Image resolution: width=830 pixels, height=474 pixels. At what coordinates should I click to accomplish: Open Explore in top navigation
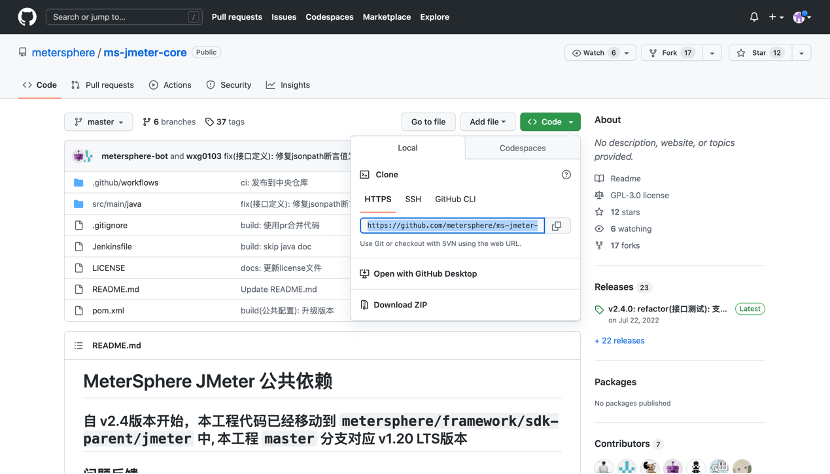[x=435, y=17]
